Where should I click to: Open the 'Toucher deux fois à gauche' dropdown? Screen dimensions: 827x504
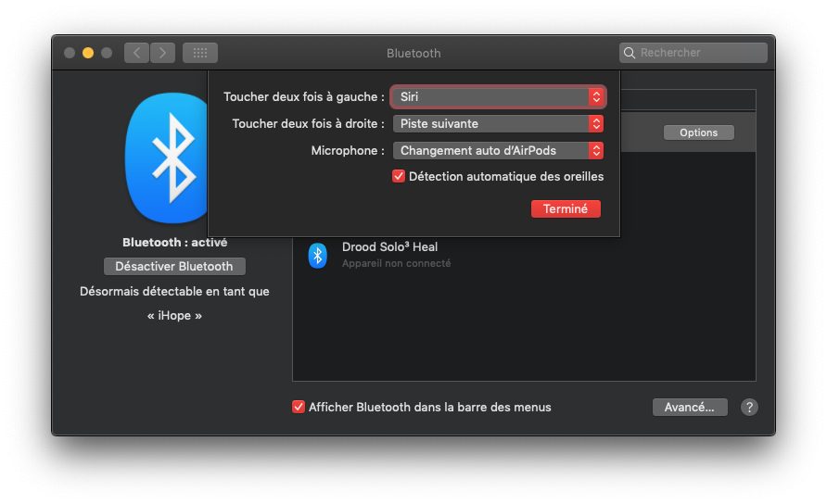click(498, 97)
